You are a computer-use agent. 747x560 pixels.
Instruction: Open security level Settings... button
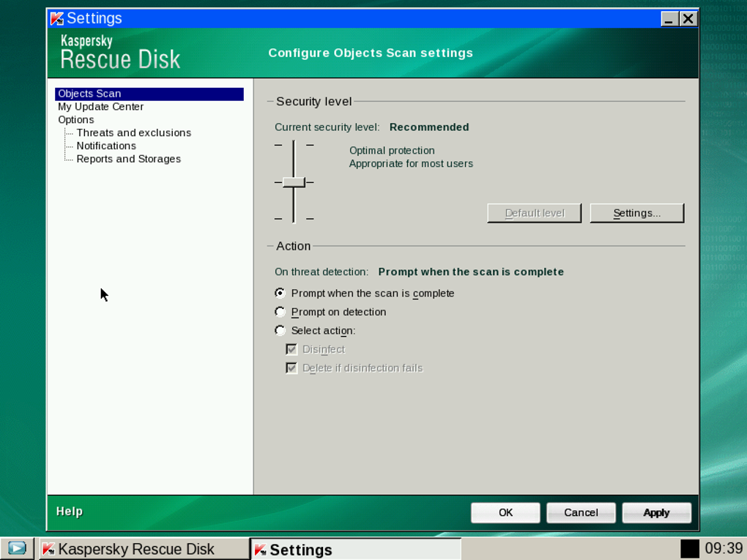pyautogui.click(x=637, y=213)
